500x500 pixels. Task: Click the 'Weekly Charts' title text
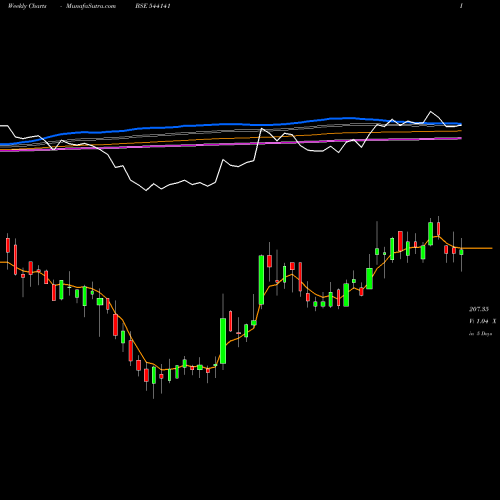coord(27,6)
